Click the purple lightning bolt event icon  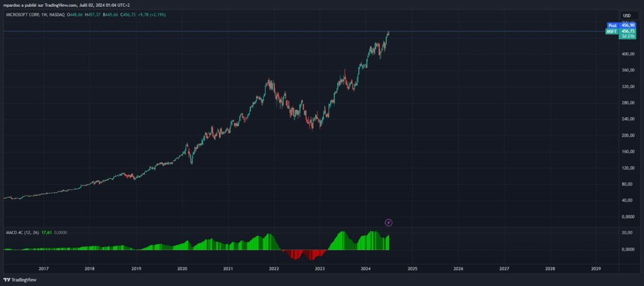point(389,222)
